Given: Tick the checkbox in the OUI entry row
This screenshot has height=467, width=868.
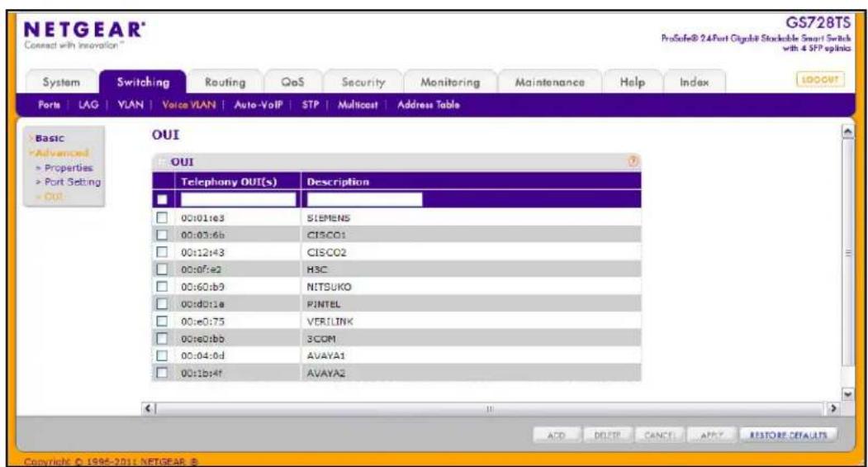Looking at the screenshot, I should coord(162,199).
